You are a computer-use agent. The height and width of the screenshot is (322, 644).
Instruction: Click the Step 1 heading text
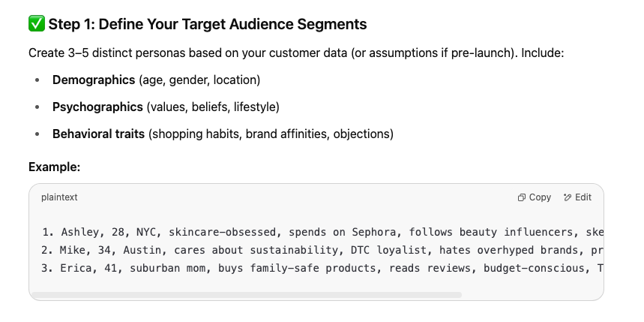[208, 24]
